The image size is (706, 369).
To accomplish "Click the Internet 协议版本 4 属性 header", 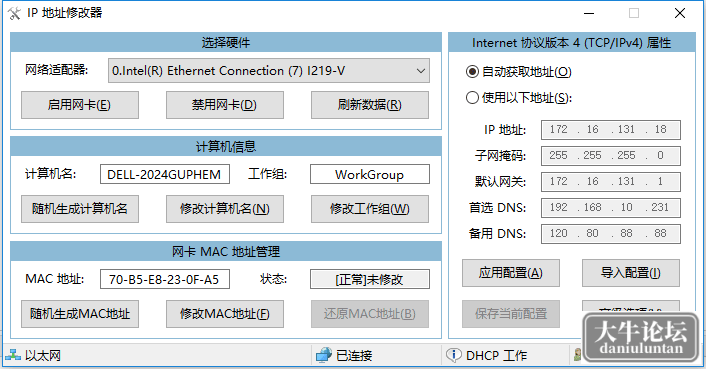I will tap(572, 42).
